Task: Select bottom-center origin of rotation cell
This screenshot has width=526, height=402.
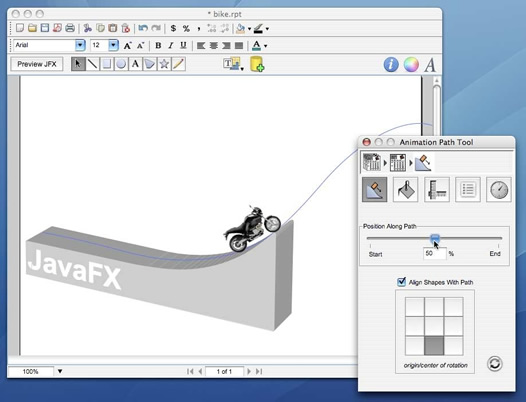Action: pyautogui.click(x=434, y=346)
